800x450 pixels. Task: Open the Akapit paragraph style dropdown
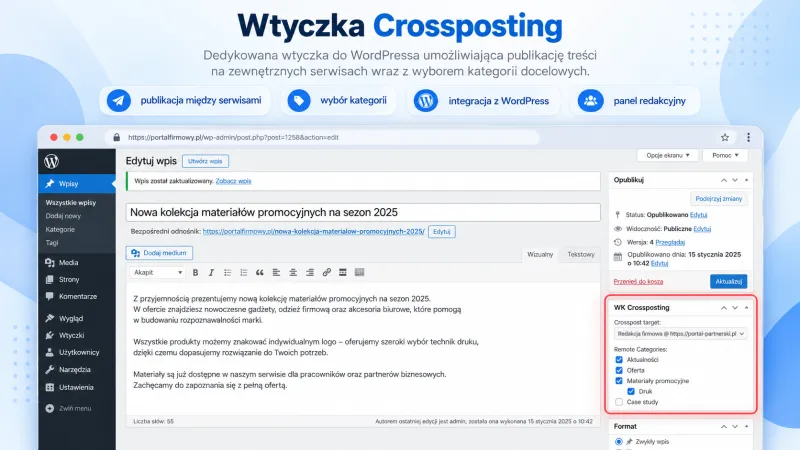click(x=157, y=272)
